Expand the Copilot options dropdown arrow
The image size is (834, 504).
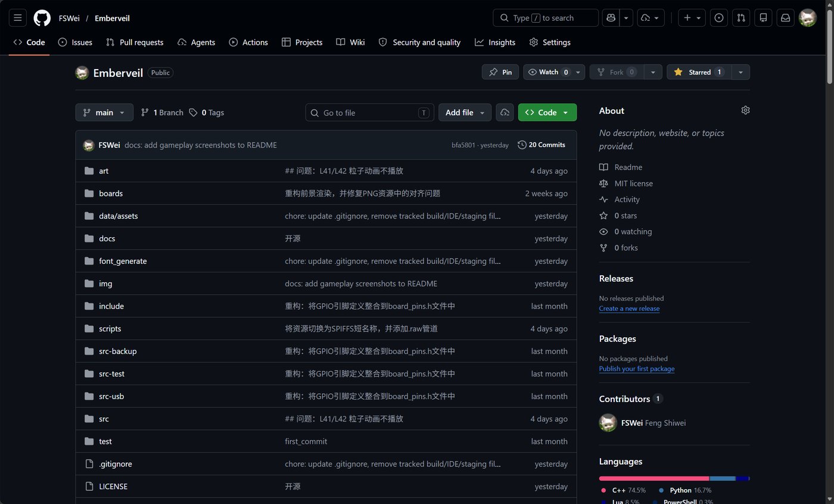pos(626,18)
